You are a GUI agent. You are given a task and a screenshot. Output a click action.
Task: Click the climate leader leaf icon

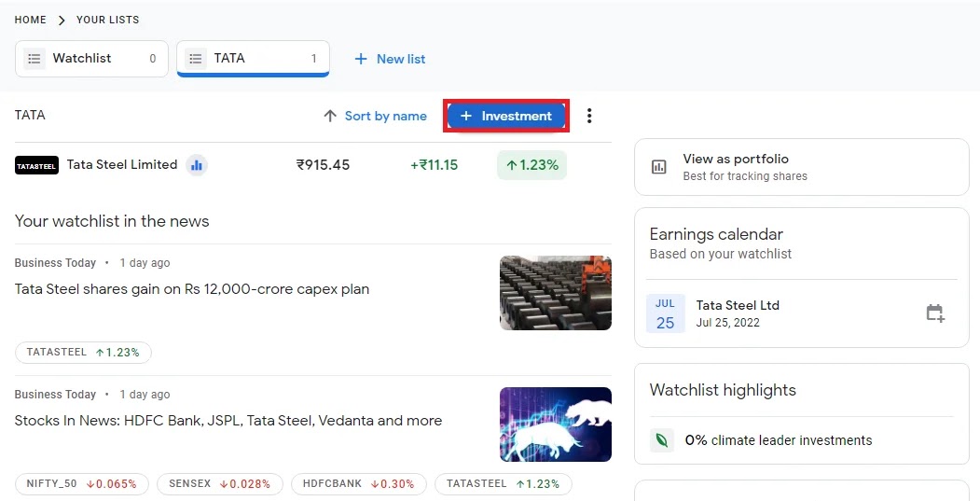[x=661, y=440]
